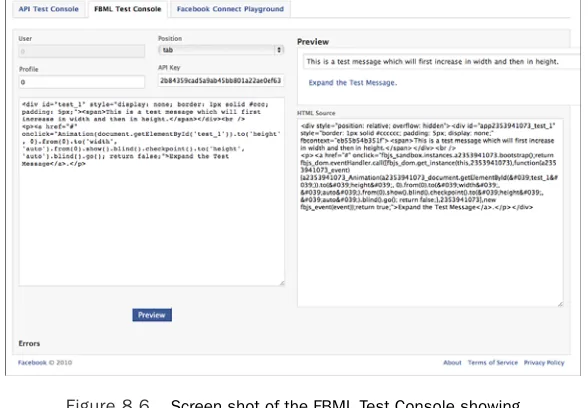This screenshot has height=408, width=588.
Task: Click inside the FBML code textarea
Action: click(x=152, y=192)
